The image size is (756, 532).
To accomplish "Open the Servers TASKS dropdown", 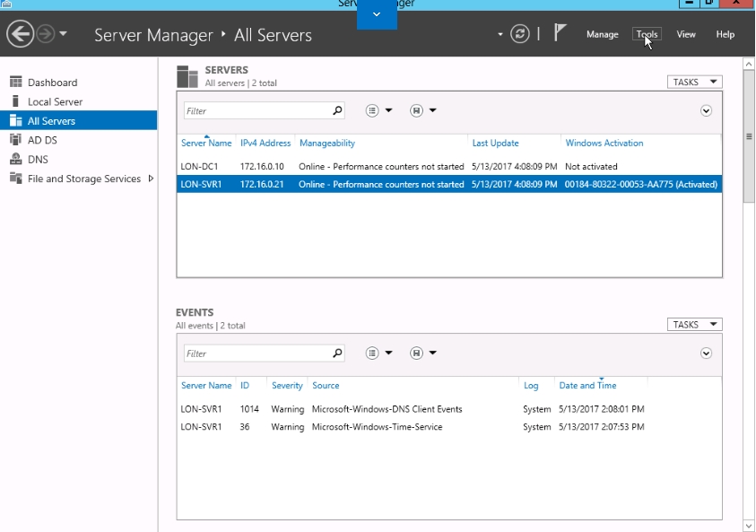I will click(694, 82).
